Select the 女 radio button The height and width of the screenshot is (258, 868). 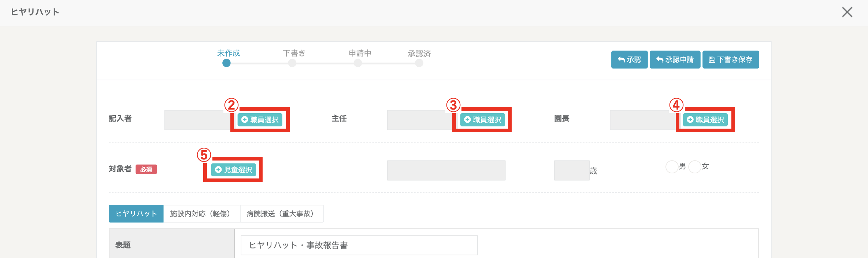694,167
